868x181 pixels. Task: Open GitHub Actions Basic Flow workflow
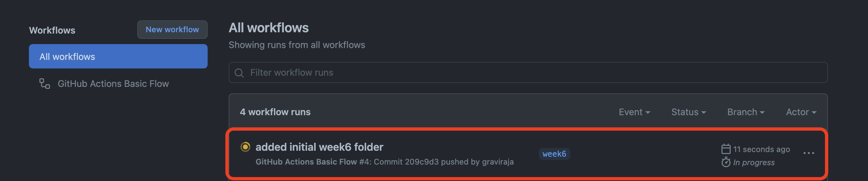(x=113, y=84)
